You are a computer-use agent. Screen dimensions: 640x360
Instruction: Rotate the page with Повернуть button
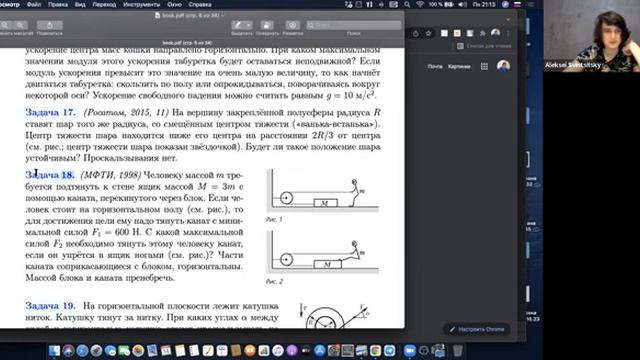point(267,25)
